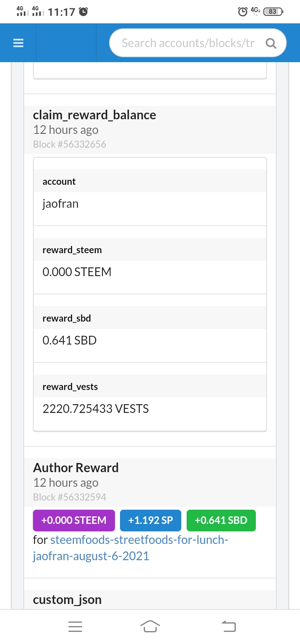
Task: Click Block #56332594 under Author Reward
Action: [x=70, y=497]
